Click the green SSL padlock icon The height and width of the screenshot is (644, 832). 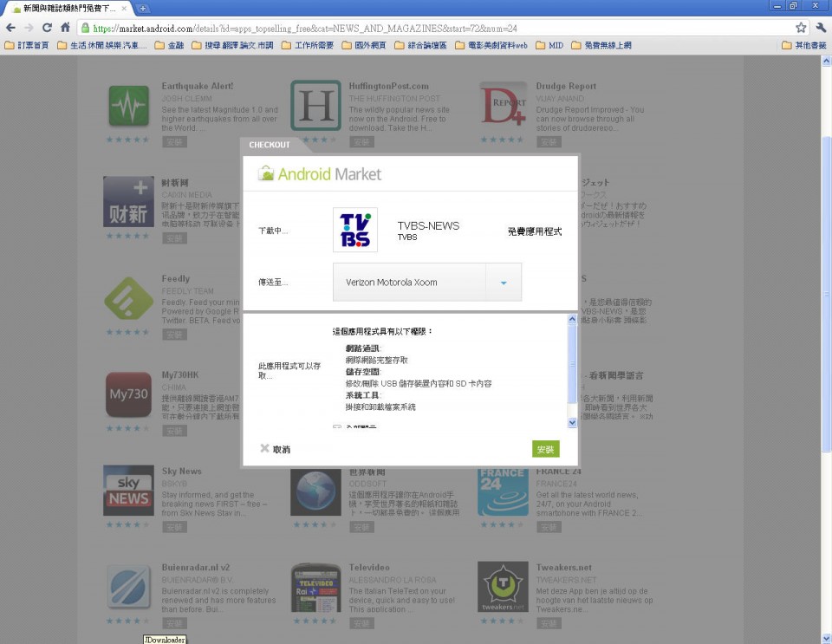(85, 28)
